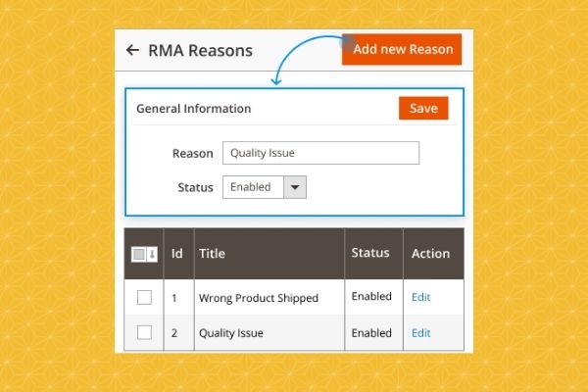Sort by the Id column header

point(177,254)
